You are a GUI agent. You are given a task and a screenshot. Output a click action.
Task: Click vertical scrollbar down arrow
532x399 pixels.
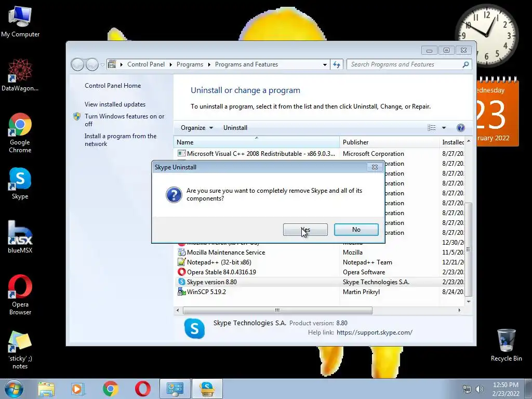tap(469, 301)
